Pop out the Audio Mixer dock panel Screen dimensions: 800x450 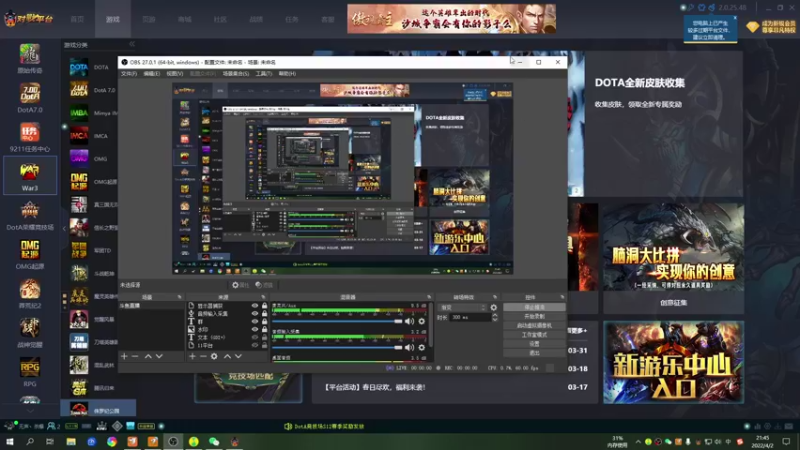coord(429,297)
